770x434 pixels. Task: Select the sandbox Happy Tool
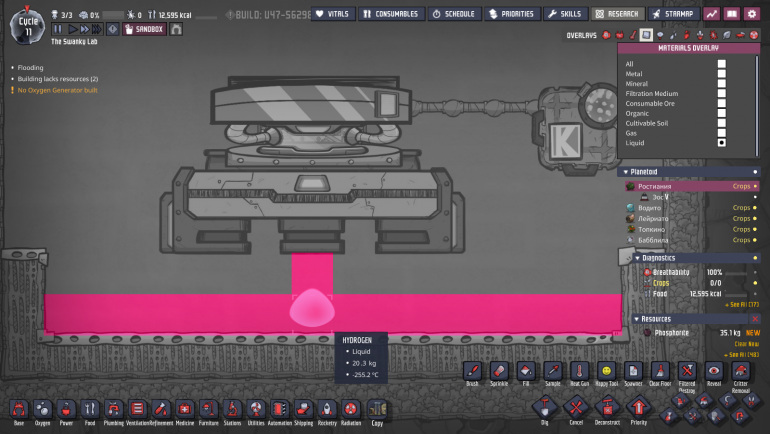pyautogui.click(x=606, y=374)
